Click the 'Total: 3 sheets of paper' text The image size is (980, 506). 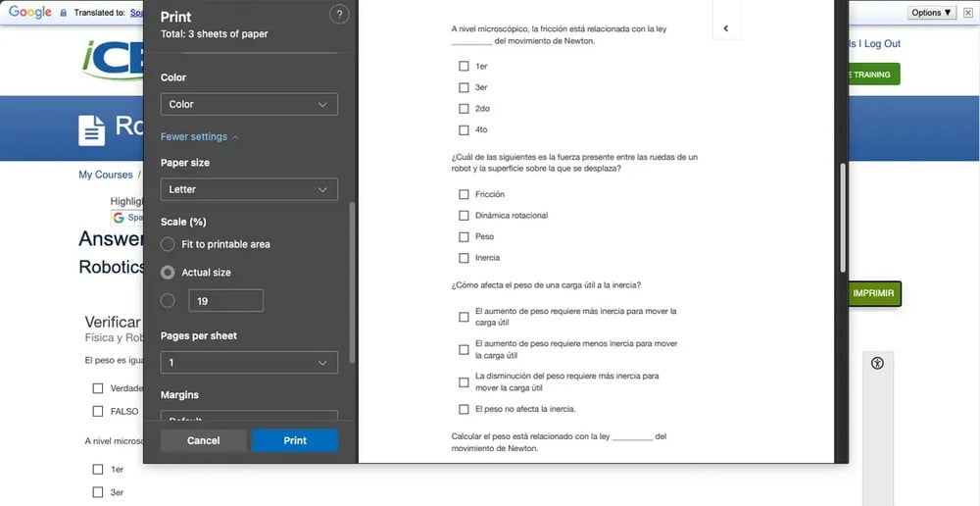pos(215,33)
